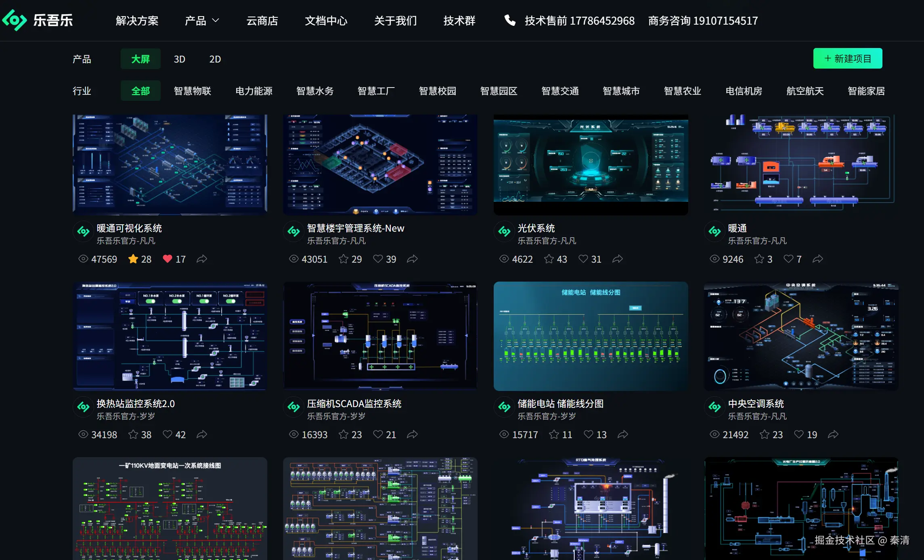Filter by 电力能源 industry

254,91
